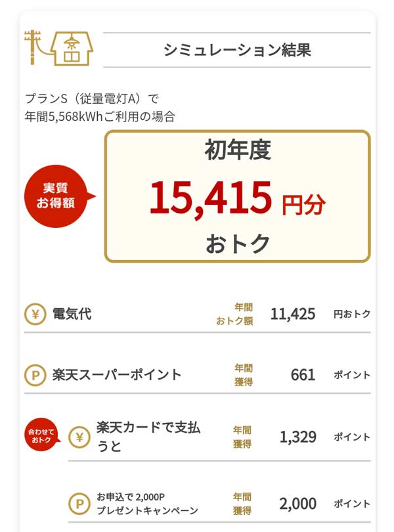The height and width of the screenshot is (532, 394).
Task: Click the P icon beside プレゼントキャンペーン
Action: [79, 504]
